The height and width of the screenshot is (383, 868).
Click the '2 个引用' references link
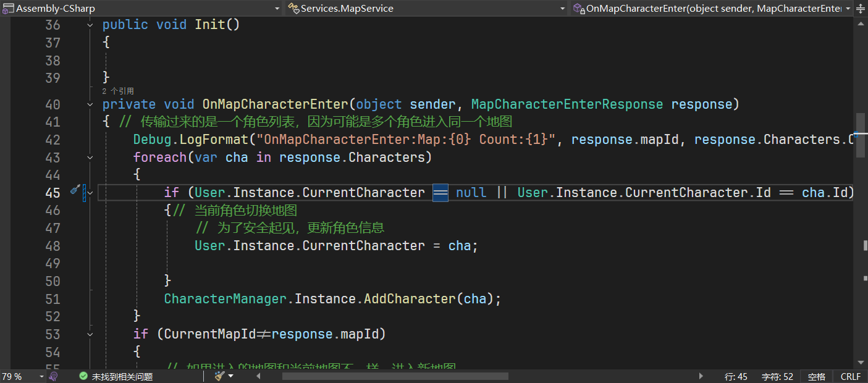click(118, 91)
